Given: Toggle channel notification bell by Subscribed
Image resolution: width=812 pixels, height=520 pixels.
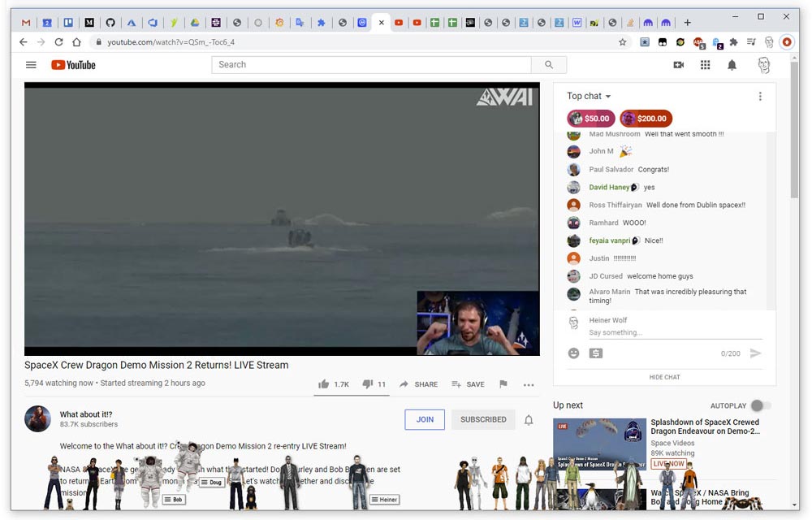Looking at the screenshot, I should pyautogui.click(x=529, y=419).
